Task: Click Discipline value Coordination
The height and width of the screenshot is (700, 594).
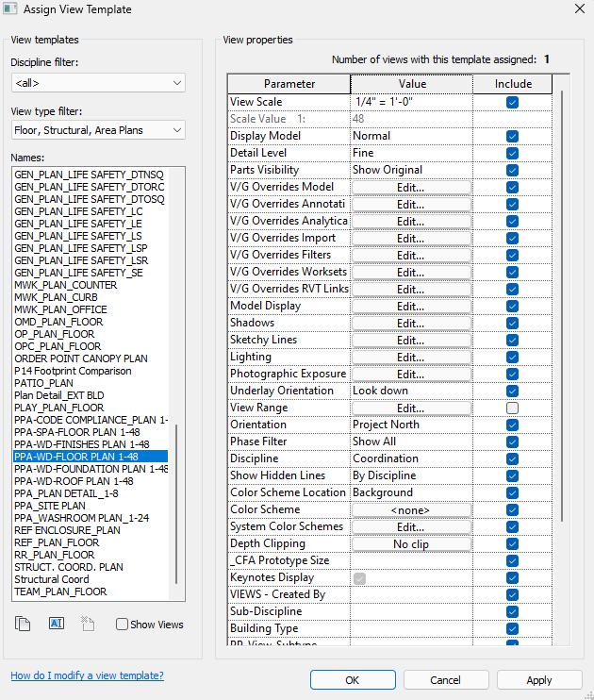Action: click(x=411, y=458)
